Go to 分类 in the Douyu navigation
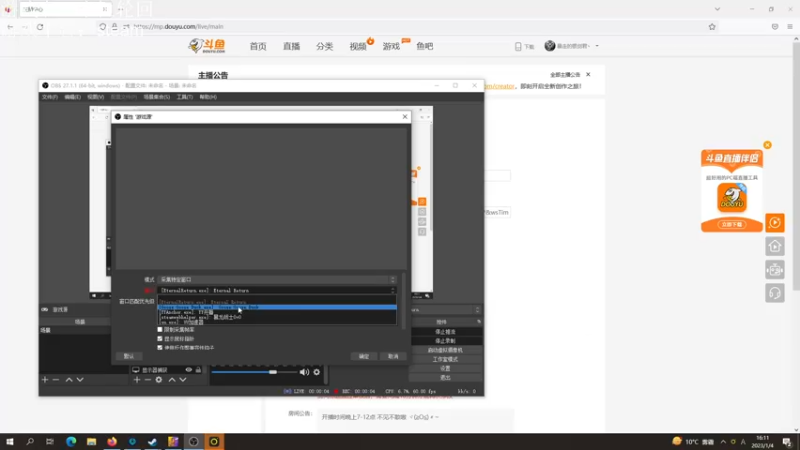The width and height of the screenshot is (800, 450). coord(324,46)
